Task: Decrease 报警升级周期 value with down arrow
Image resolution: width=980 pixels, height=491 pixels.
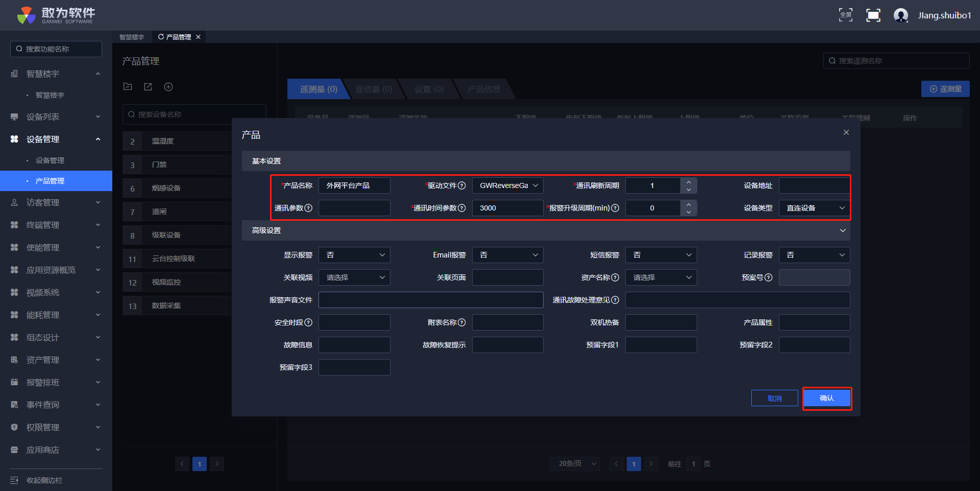Action: [x=689, y=212]
